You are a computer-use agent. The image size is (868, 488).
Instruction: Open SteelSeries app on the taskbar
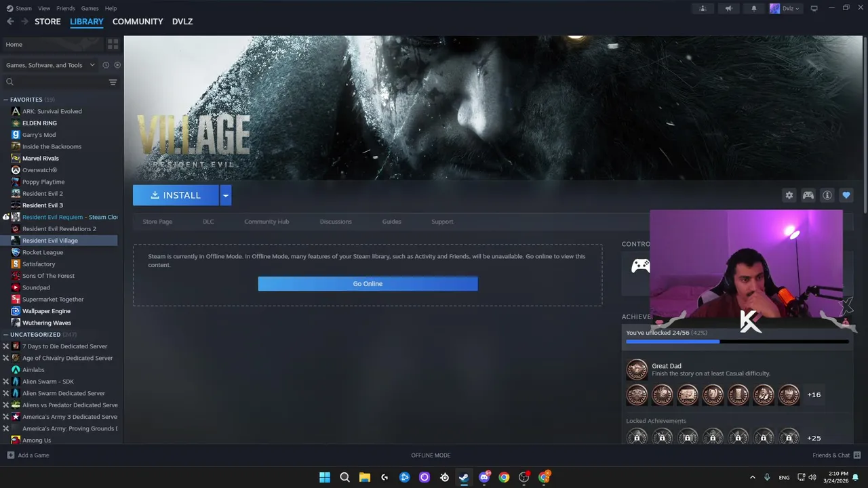click(x=444, y=477)
